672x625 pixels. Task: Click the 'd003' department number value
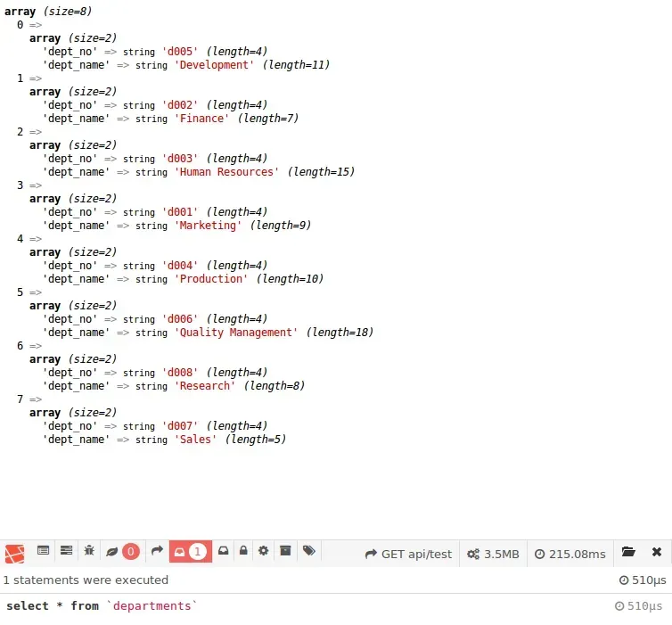click(x=180, y=159)
